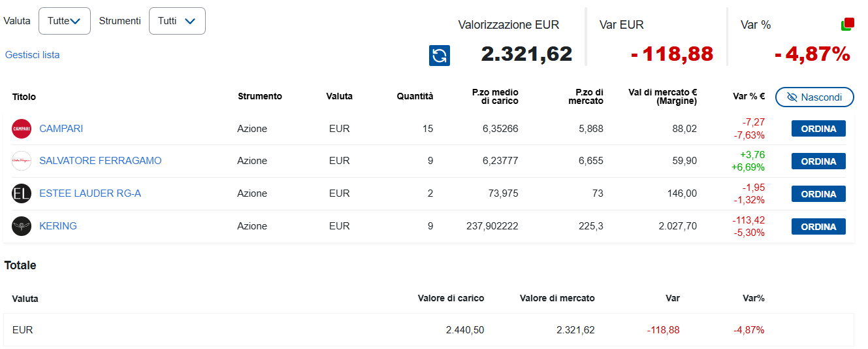The height and width of the screenshot is (349, 868).
Task: Open the Strumenti dropdown
Action: [x=177, y=21]
